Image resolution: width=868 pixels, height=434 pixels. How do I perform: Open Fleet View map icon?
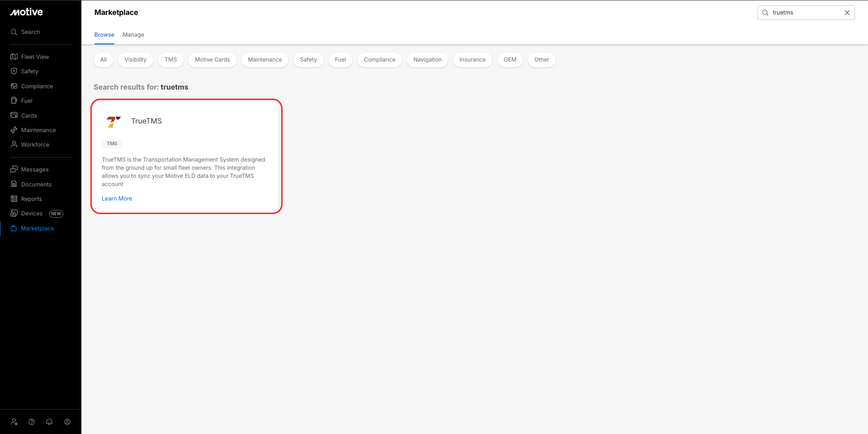click(14, 57)
